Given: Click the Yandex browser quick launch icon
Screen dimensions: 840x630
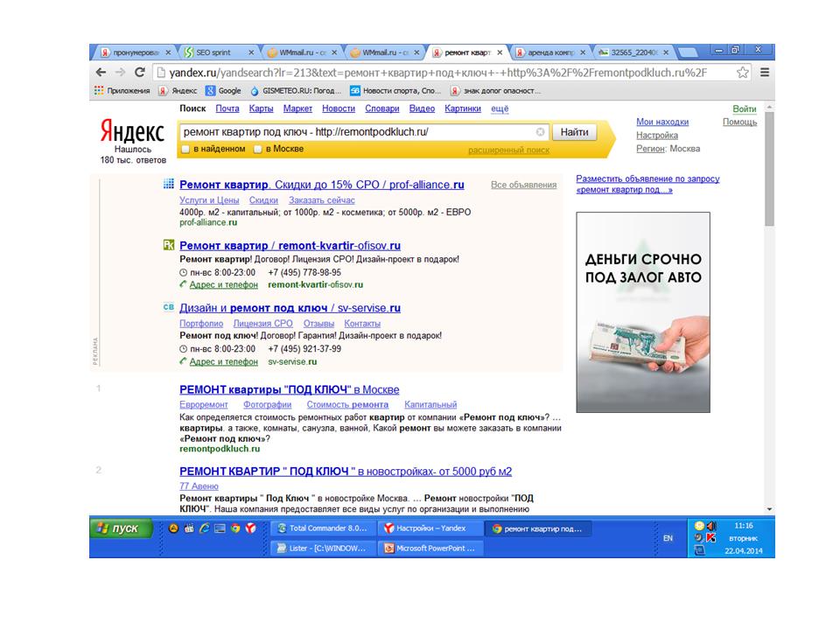Looking at the screenshot, I should pos(250,528).
